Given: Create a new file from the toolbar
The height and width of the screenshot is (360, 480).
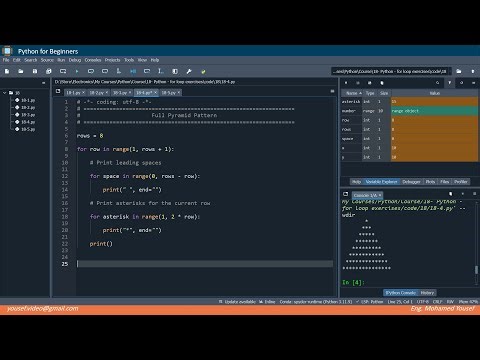Looking at the screenshot, I should click(7, 71).
